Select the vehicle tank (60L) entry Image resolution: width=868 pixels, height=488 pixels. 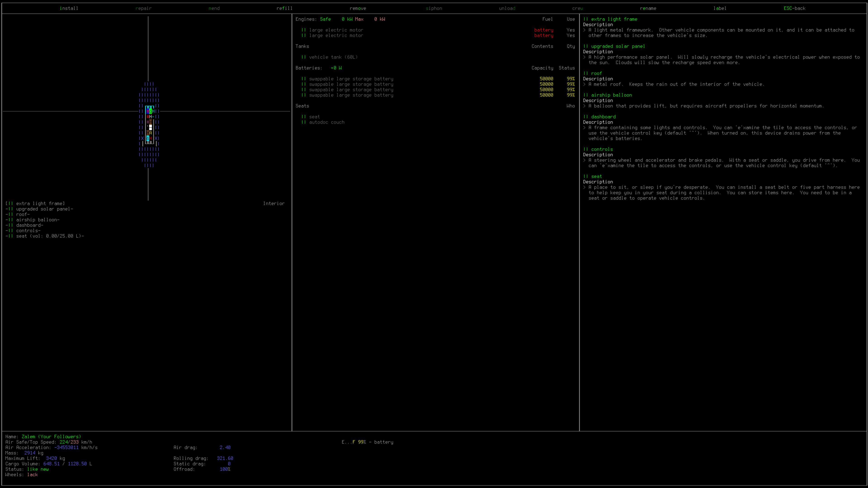tap(333, 57)
